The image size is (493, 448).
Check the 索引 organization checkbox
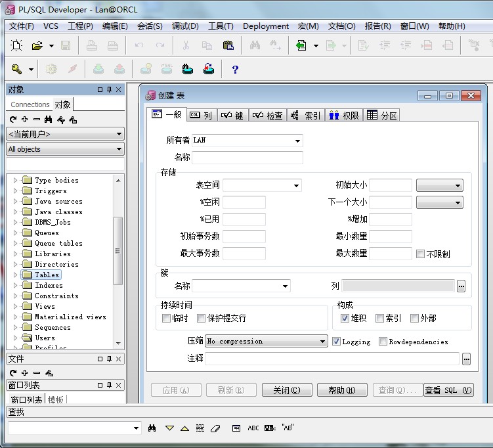(379, 319)
